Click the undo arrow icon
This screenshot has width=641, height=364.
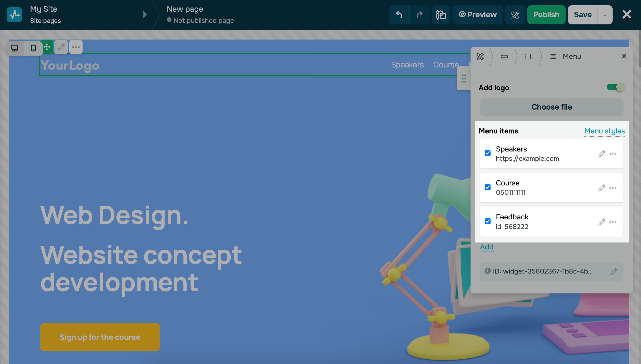(x=399, y=15)
